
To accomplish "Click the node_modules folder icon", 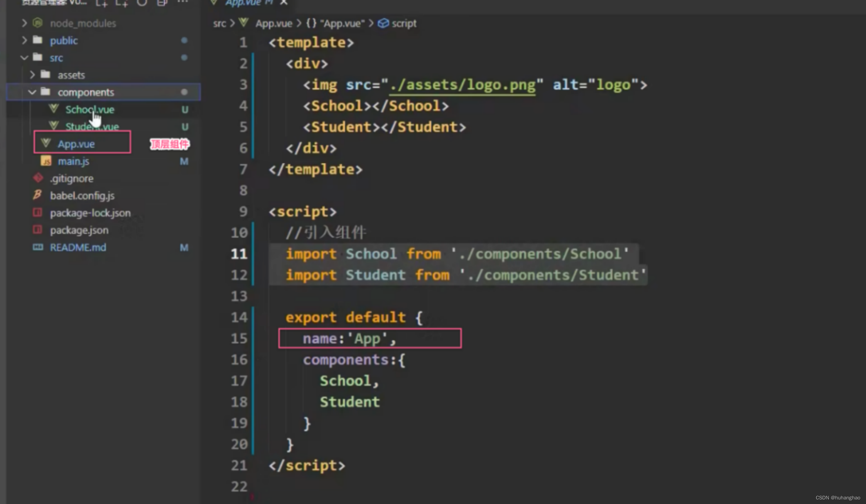I will [x=38, y=23].
